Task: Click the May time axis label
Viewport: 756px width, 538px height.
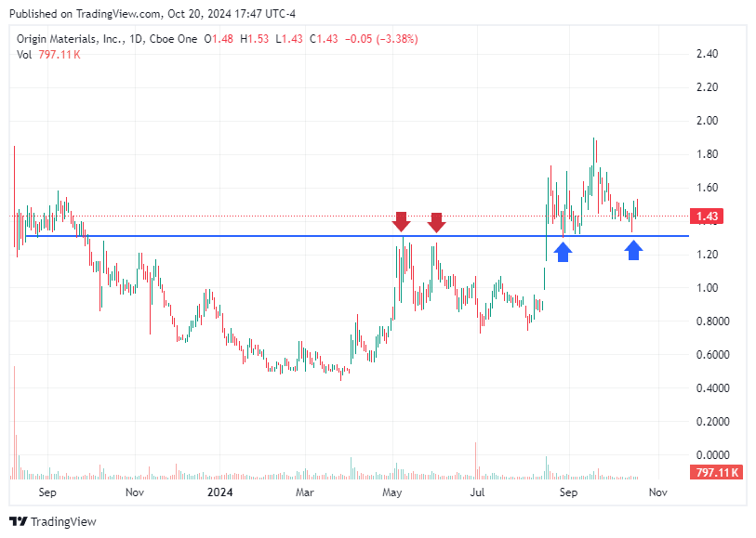Action: point(392,492)
